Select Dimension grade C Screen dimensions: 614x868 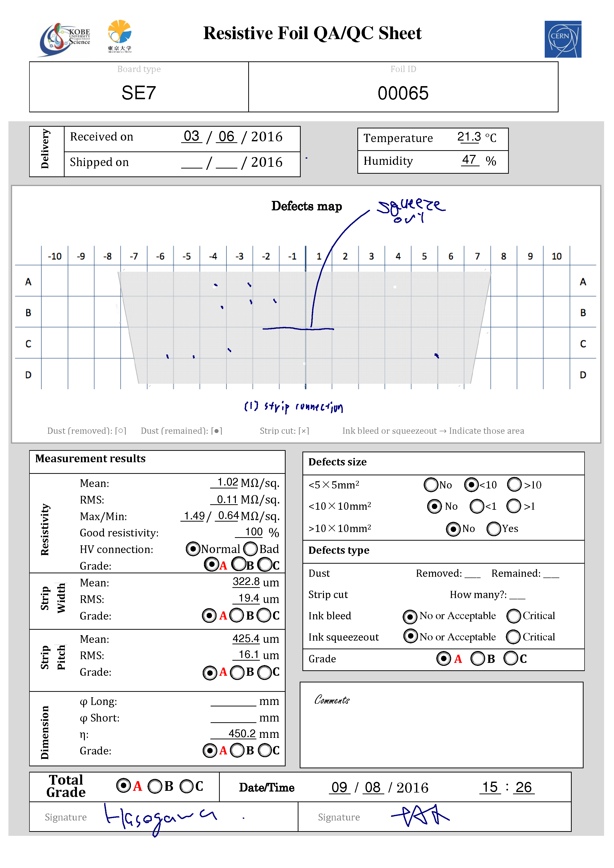tap(265, 750)
